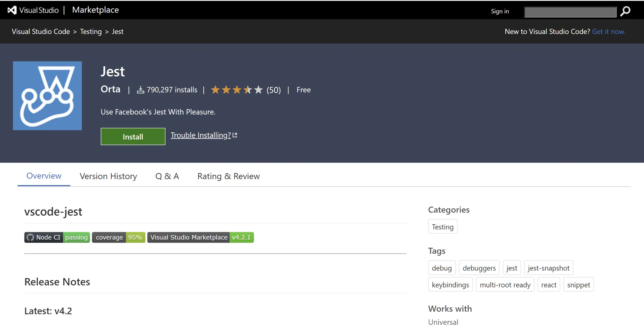The height and width of the screenshot is (329, 644).
Task: Click the coverage 95% badge
Action: coord(119,237)
